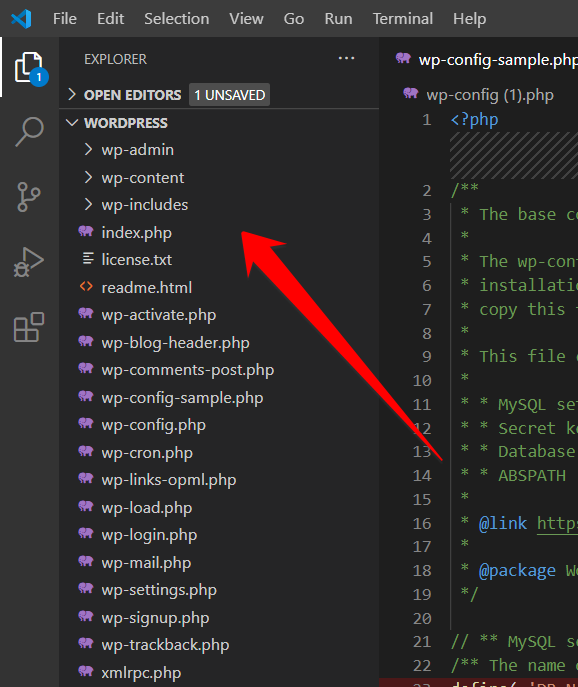
Task: Click the HTML icon beside readme.html
Action: 86,287
